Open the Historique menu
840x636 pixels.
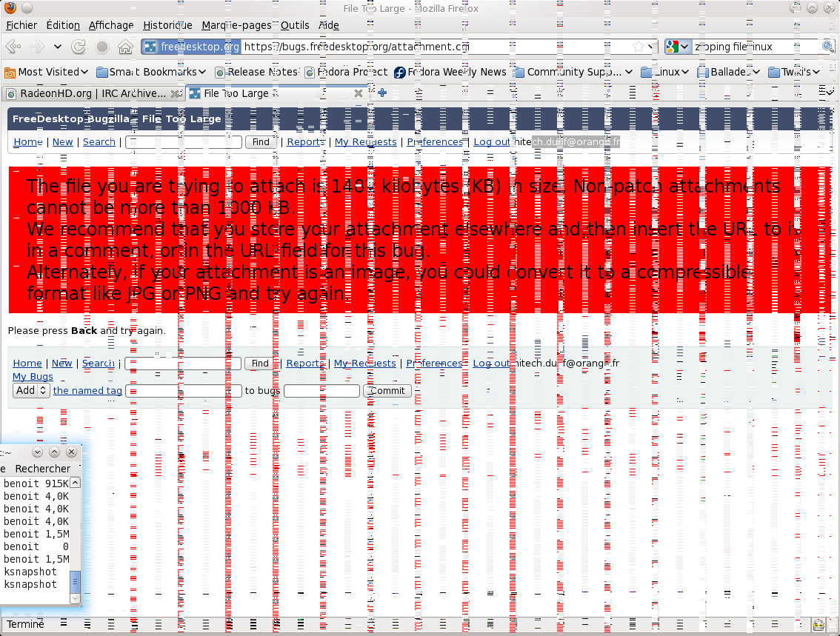(167, 25)
